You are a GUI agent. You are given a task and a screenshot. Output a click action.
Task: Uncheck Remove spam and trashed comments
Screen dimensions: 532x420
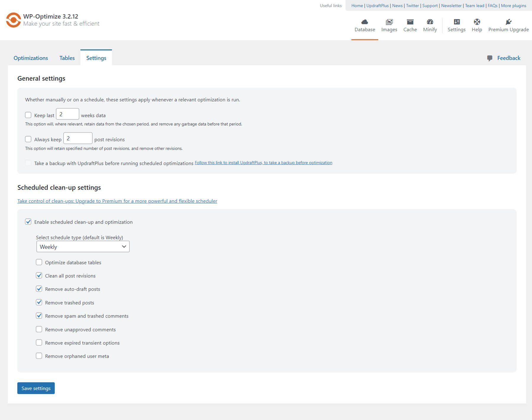coord(39,315)
